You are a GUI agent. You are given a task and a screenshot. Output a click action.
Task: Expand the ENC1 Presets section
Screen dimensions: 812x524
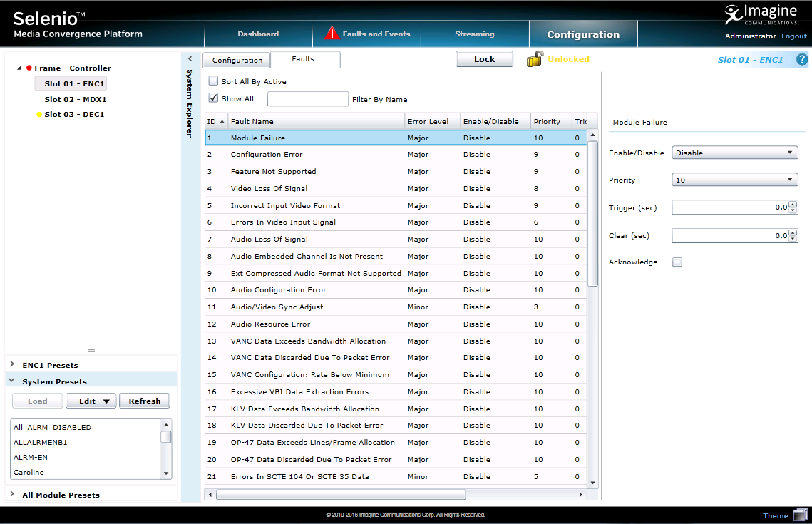click(x=12, y=364)
